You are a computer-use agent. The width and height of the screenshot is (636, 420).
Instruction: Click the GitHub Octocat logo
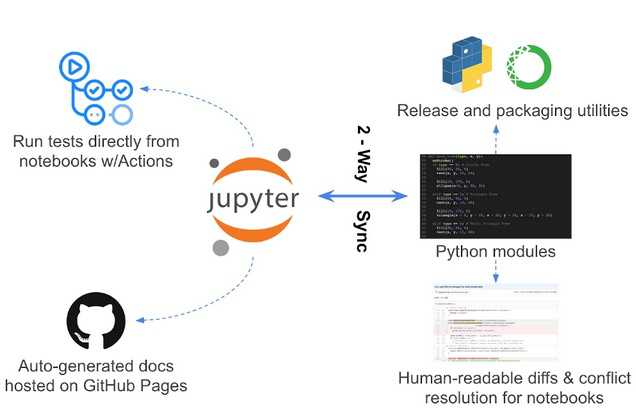pyautogui.click(x=96, y=321)
